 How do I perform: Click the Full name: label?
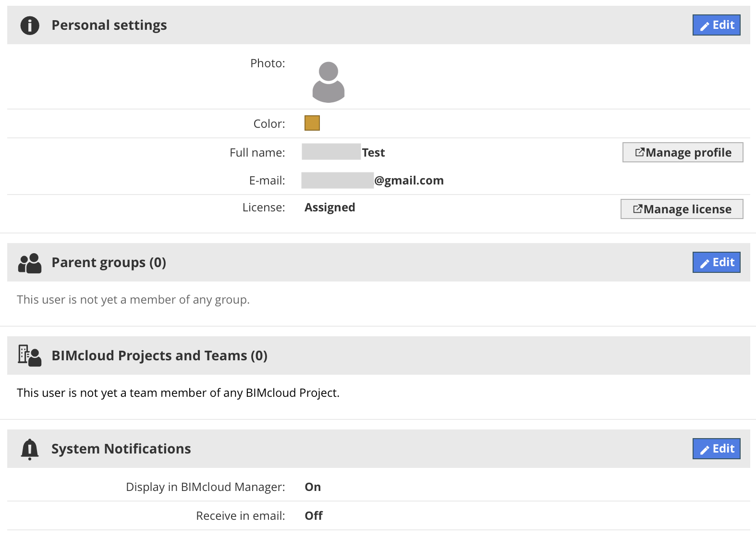[257, 152]
